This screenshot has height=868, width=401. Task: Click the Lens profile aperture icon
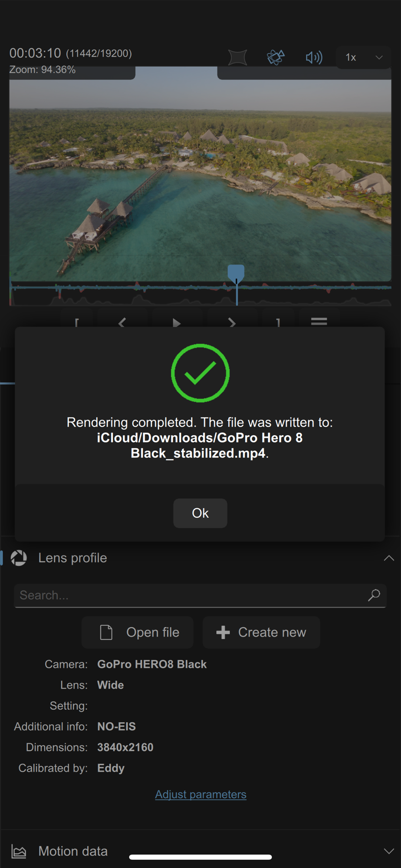(x=19, y=558)
